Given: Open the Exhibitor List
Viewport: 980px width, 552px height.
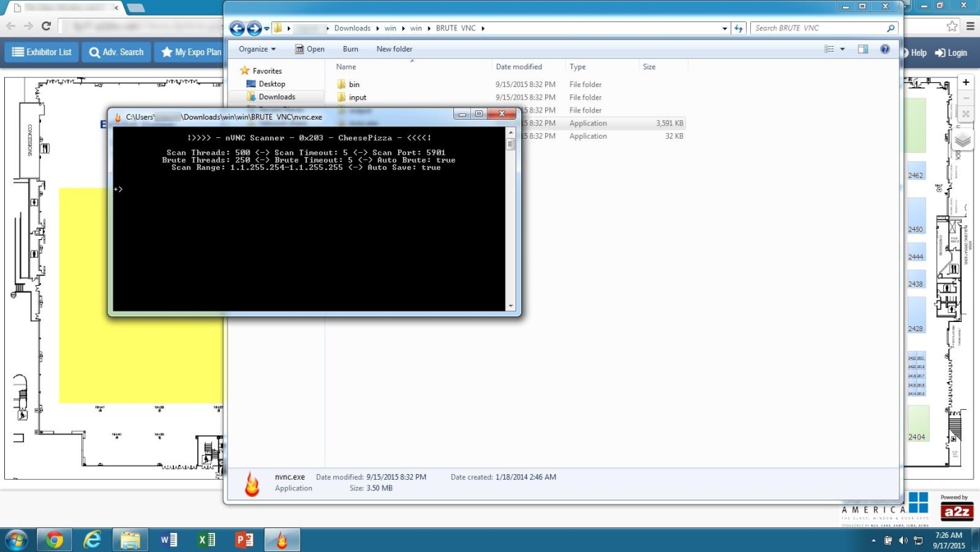Looking at the screenshot, I should tap(42, 52).
